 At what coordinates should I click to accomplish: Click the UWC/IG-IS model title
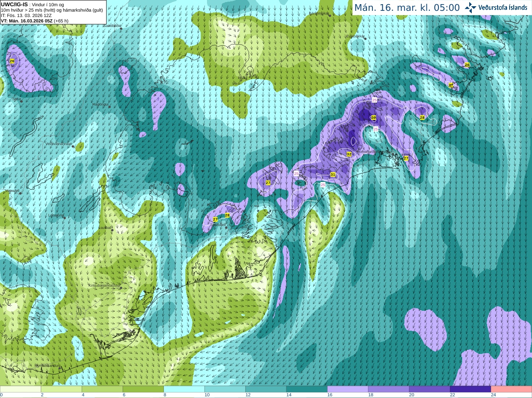[15, 4]
